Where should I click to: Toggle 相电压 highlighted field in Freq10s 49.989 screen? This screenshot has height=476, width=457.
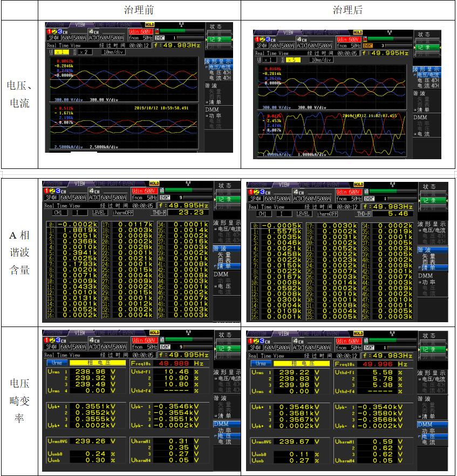coord(98,363)
